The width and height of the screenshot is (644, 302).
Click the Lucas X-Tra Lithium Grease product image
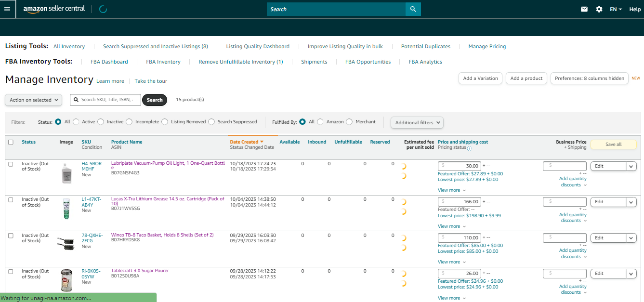[66, 209]
